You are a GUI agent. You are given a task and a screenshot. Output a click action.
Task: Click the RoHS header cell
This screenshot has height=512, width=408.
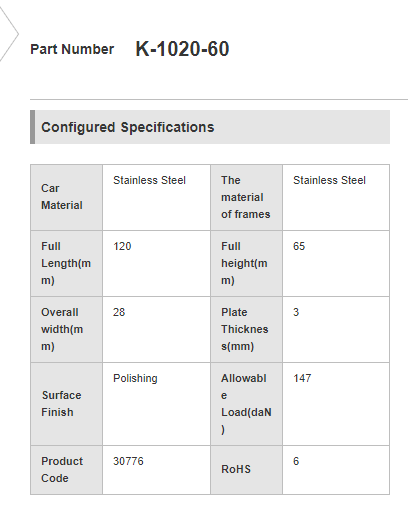coord(246,470)
